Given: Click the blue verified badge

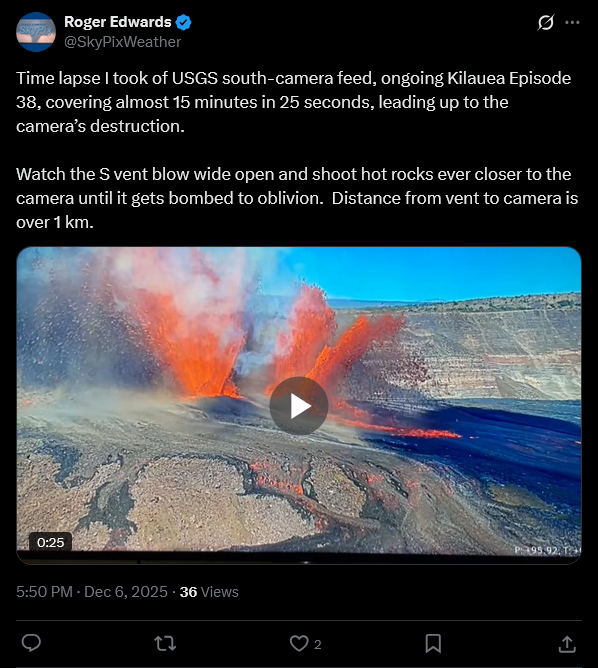Looking at the screenshot, I should 184,22.
